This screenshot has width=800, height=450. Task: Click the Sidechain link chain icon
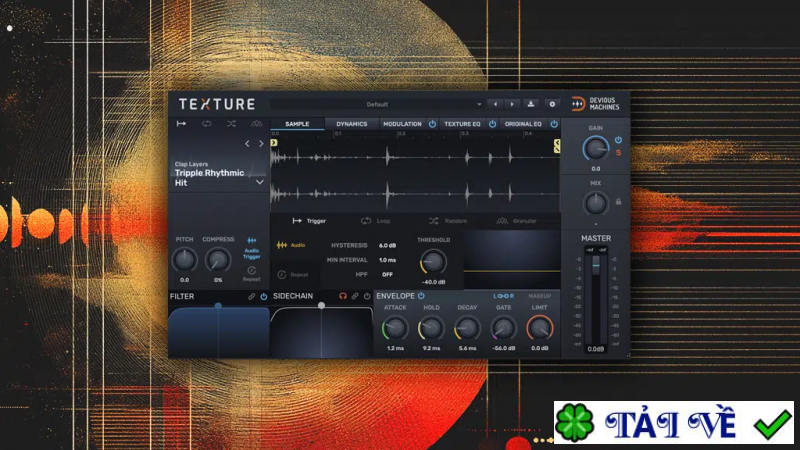[355, 296]
